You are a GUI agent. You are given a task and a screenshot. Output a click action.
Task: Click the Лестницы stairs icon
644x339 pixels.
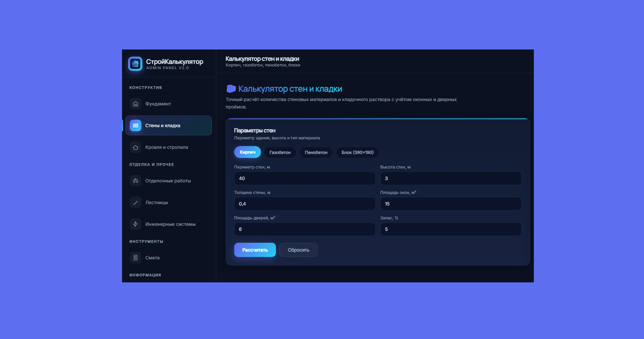(136, 202)
